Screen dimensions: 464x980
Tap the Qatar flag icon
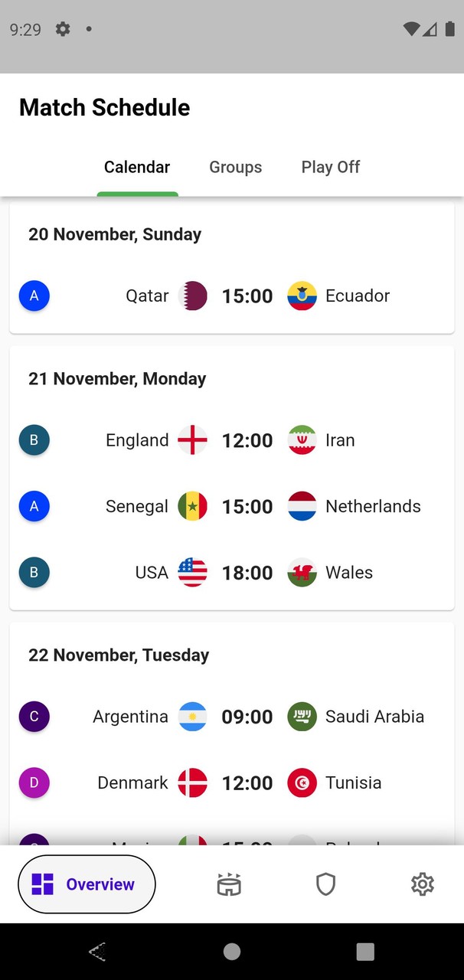(x=192, y=296)
